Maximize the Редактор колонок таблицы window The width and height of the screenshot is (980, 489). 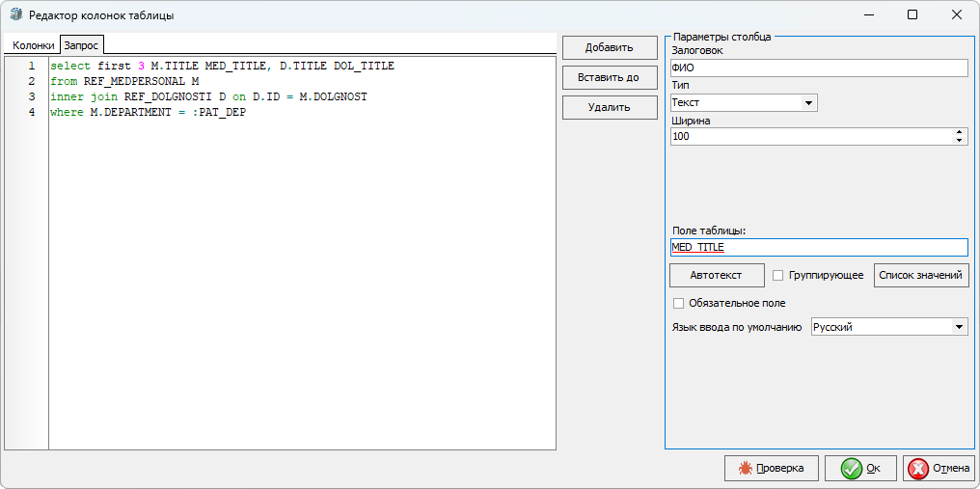[912, 15]
